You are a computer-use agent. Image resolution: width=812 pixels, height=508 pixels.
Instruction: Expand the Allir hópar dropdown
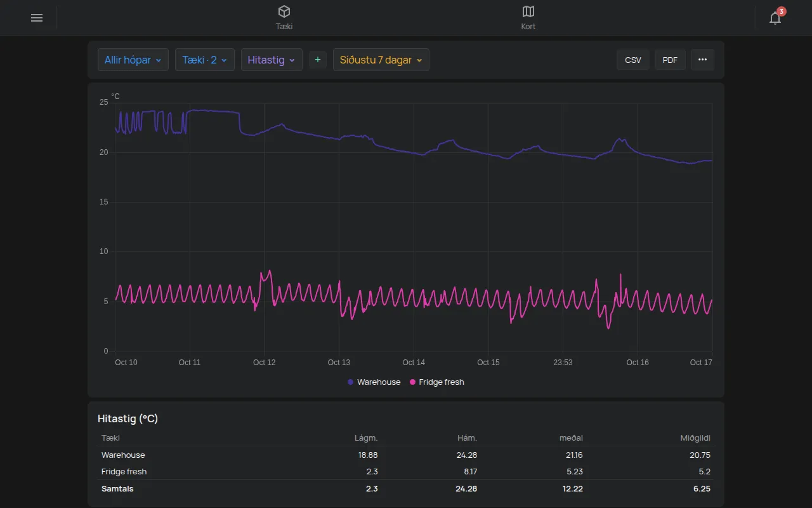[133, 60]
